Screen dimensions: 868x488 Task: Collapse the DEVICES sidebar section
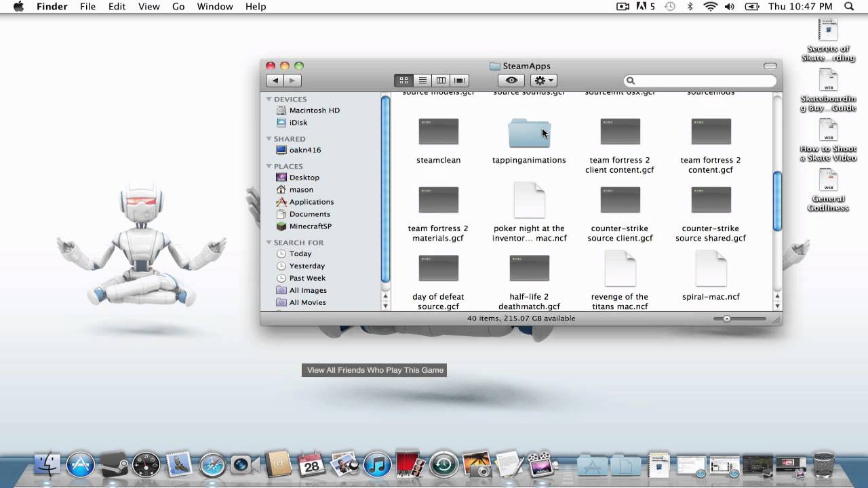[269, 99]
